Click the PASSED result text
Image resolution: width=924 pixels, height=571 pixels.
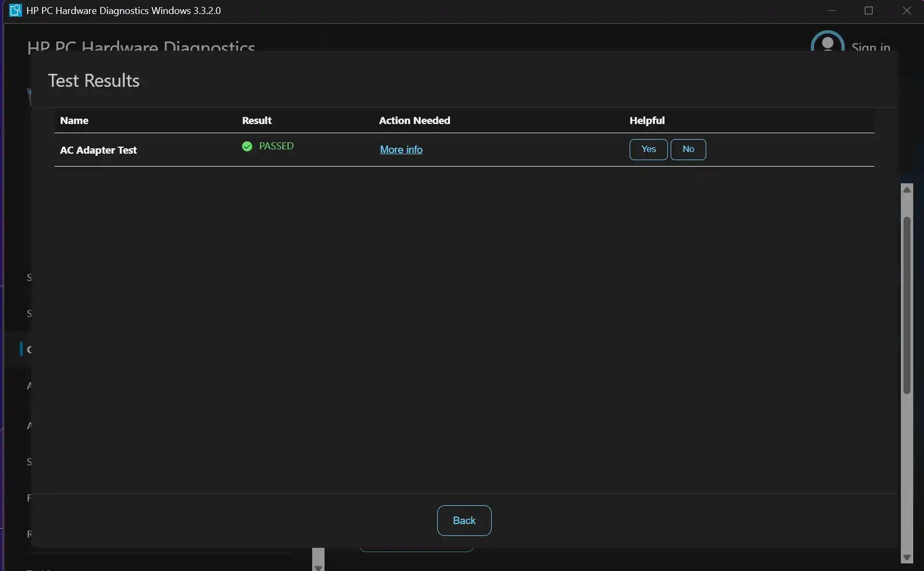276,146
